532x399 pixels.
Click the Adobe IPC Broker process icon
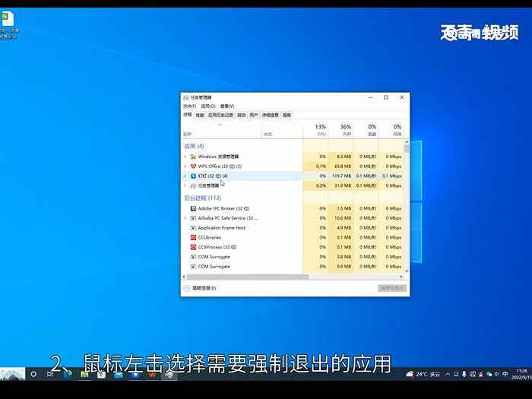click(193, 208)
